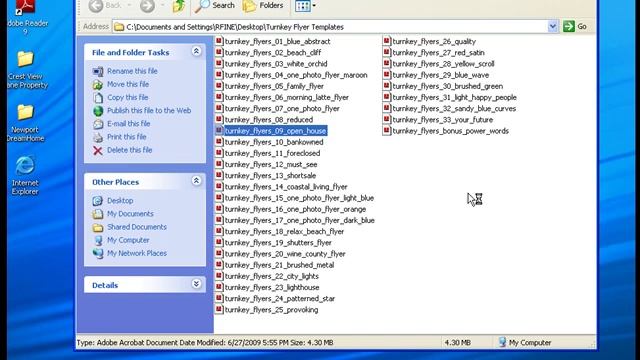Select file name turnkey_flyers_04_one_photo_flyer_maroon
The width and height of the screenshot is (640, 360).
pos(296,75)
